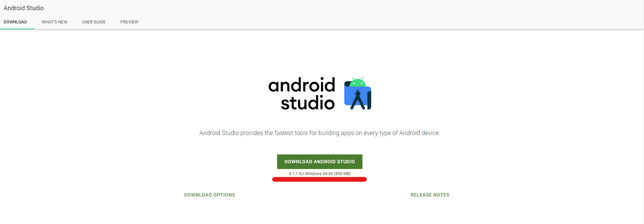Open the Download tab
This screenshot has width=644, height=224.
(15, 22)
